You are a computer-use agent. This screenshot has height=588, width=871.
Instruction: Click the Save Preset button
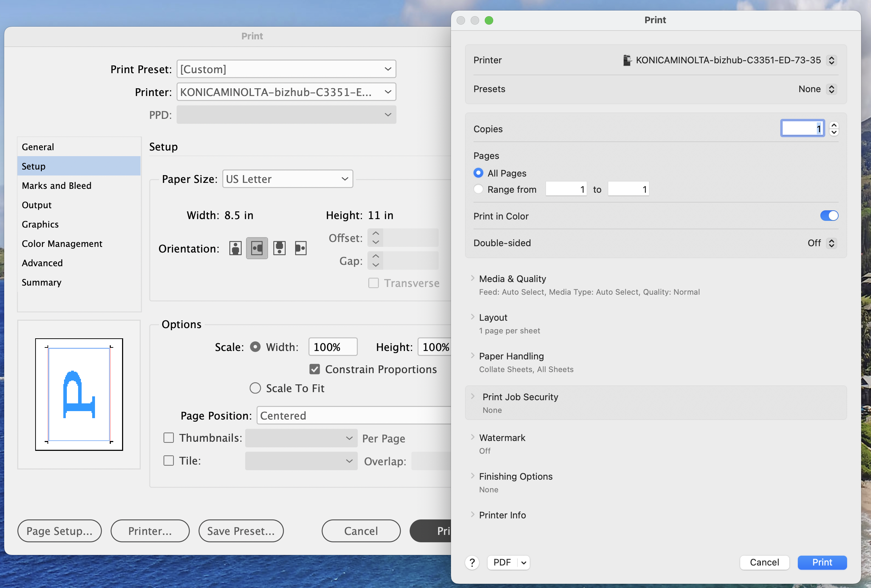pos(241,531)
